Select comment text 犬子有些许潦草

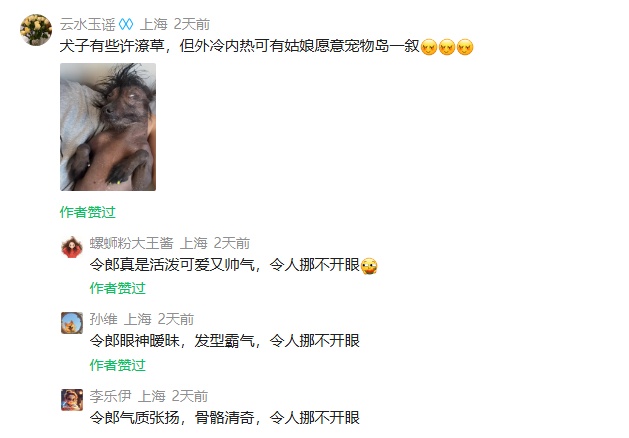coord(112,46)
